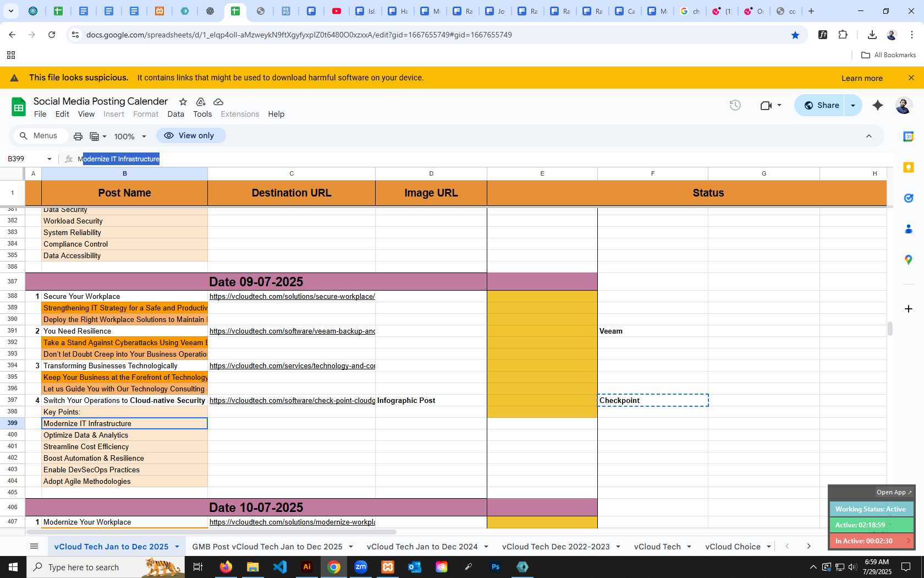This screenshot has height=578, width=924.
Task: Click Open App on the tracker widget
Action: click(x=894, y=492)
